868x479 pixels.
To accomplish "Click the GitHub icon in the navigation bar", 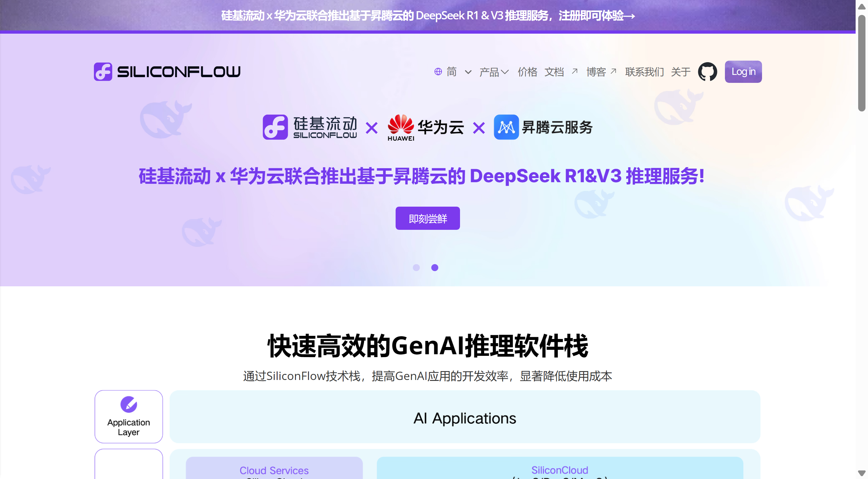I will point(707,71).
